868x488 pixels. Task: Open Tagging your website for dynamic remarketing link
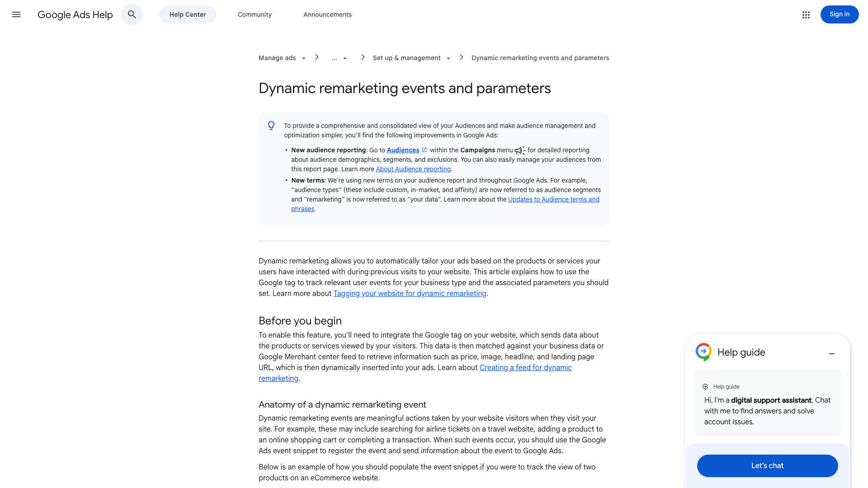[x=410, y=293]
